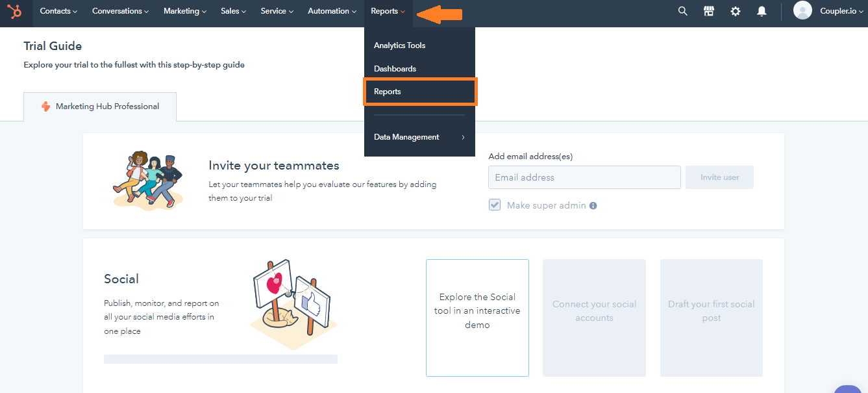
Task: Open the interactive Social tool demo
Action: point(477,311)
